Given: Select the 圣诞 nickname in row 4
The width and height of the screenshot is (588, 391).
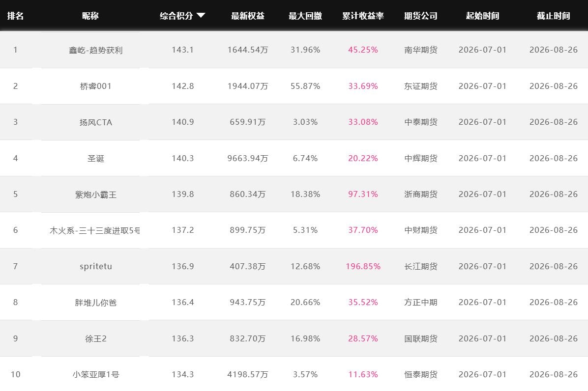Looking at the screenshot, I should click(96, 159).
